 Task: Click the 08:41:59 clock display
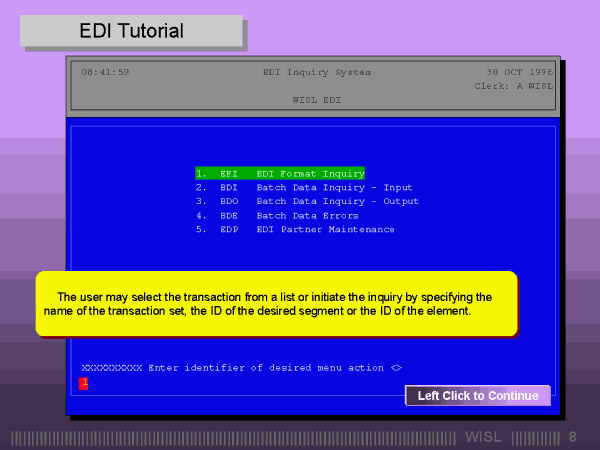pyautogui.click(x=105, y=72)
